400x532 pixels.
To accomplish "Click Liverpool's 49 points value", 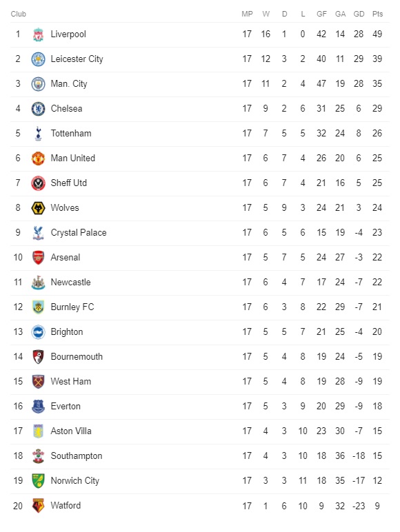I will [x=377, y=34].
